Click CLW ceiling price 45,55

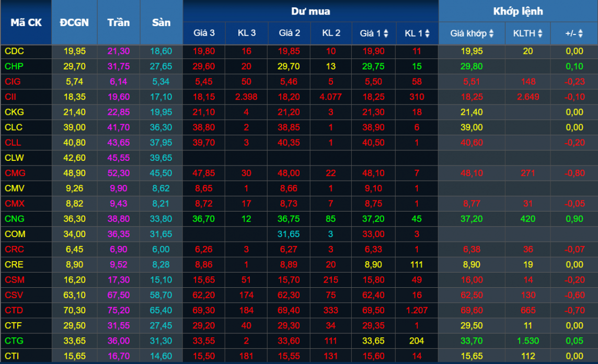119,158
